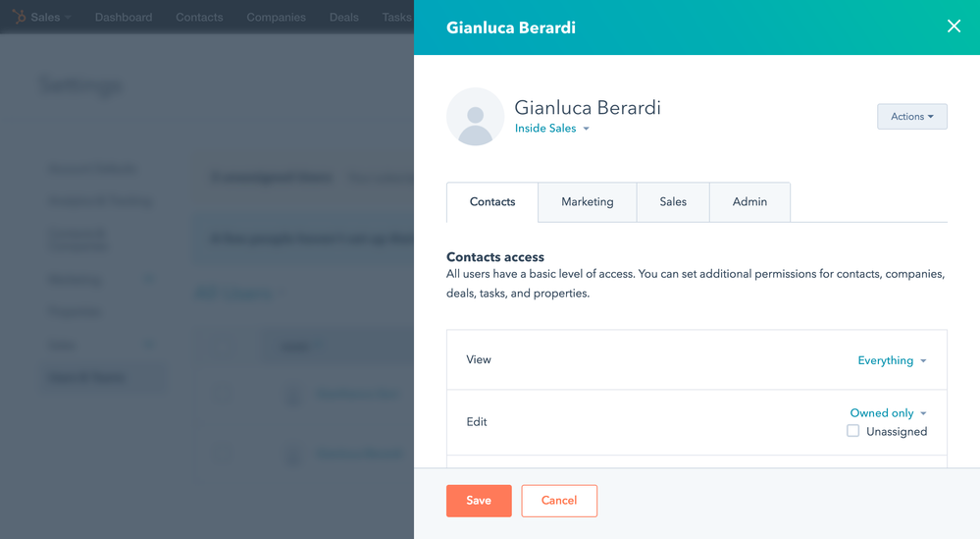Open the Actions dropdown button
The width and height of the screenshot is (980, 539).
pos(912,116)
